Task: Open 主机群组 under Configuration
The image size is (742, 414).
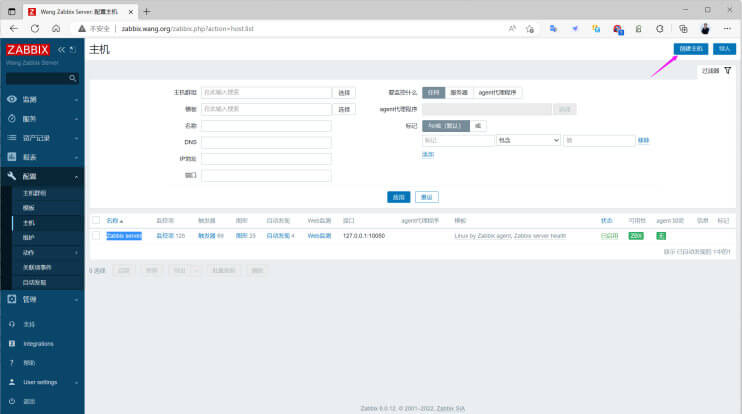Action: [x=35, y=193]
